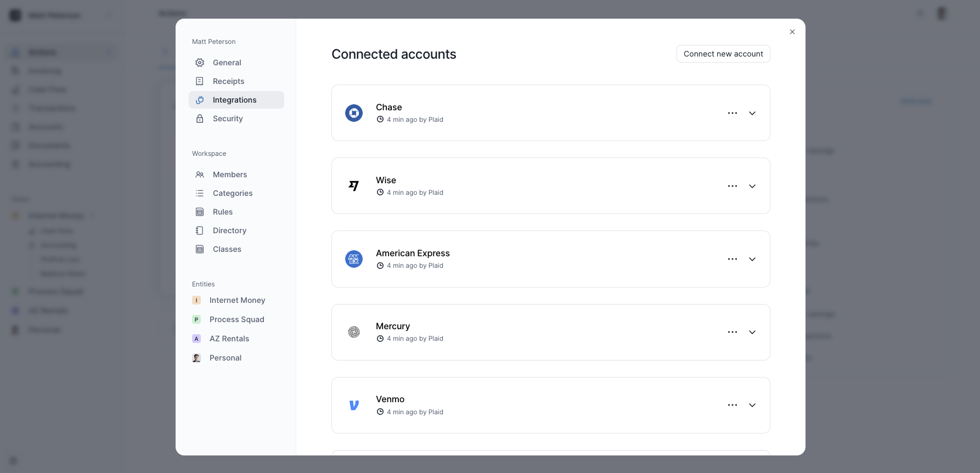
Task: Select the Internet Money entity
Action: (x=236, y=300)
